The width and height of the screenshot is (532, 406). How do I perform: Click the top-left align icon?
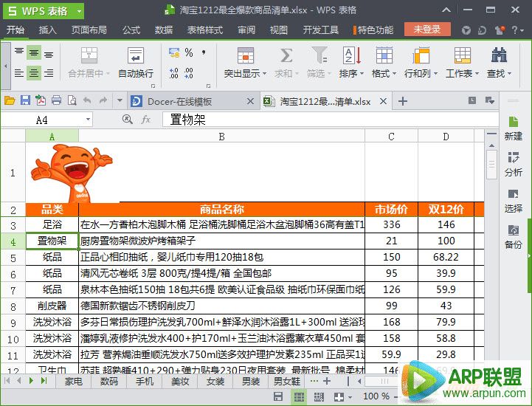pos(19,52)
